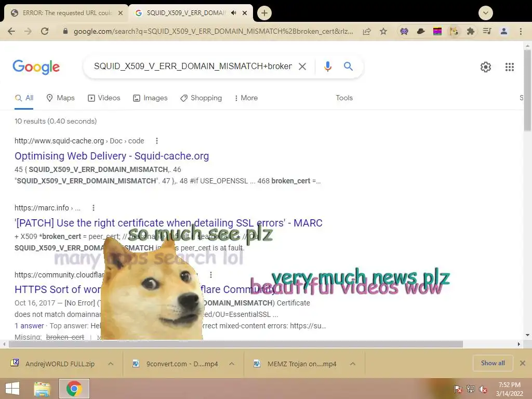
Task: Click the page vertical scrollbar thumb
Action: click(527, 90)
